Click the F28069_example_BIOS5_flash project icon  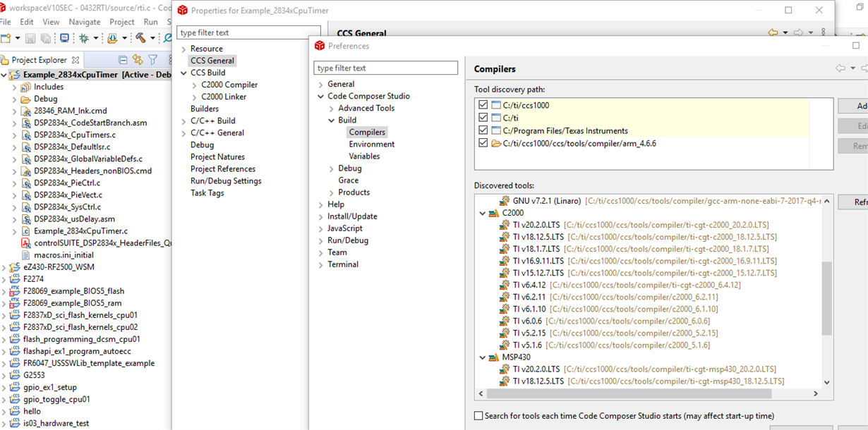click(16, 291)
